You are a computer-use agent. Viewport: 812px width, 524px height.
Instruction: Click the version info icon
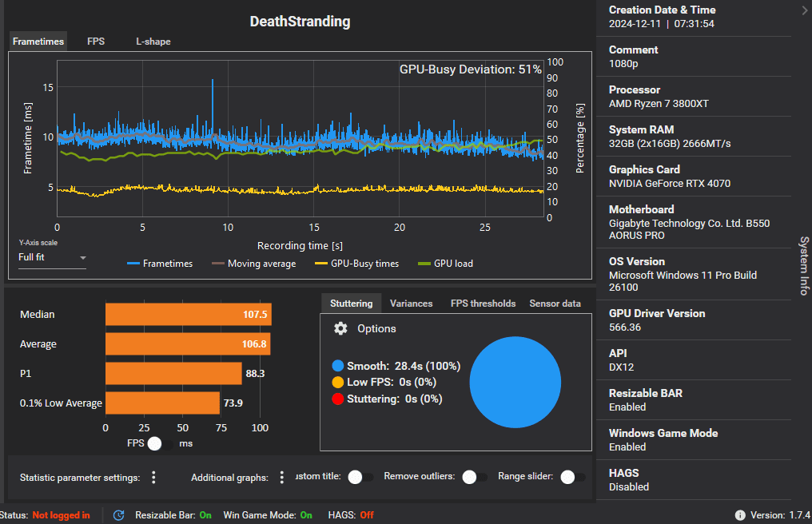740,515
